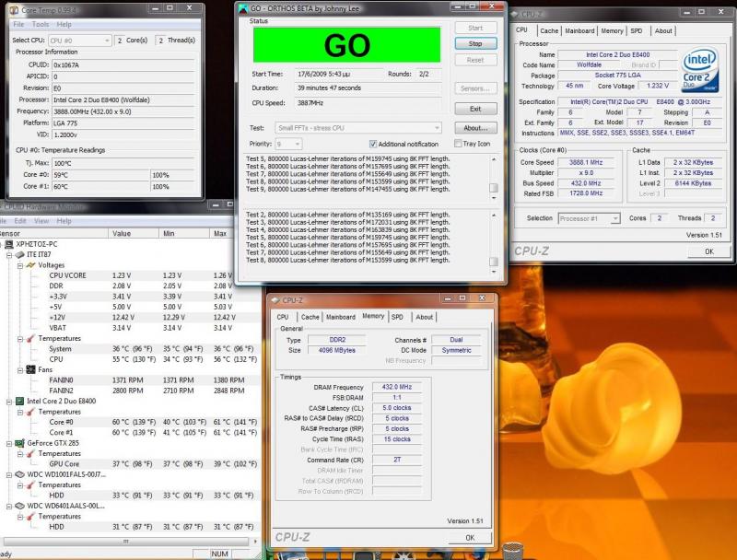Image resolution: width=737 pixels, height=560 pixels.
Task: Click the upper log pane scrollbar thumb in ORTHOS
Action: point(494,188)
